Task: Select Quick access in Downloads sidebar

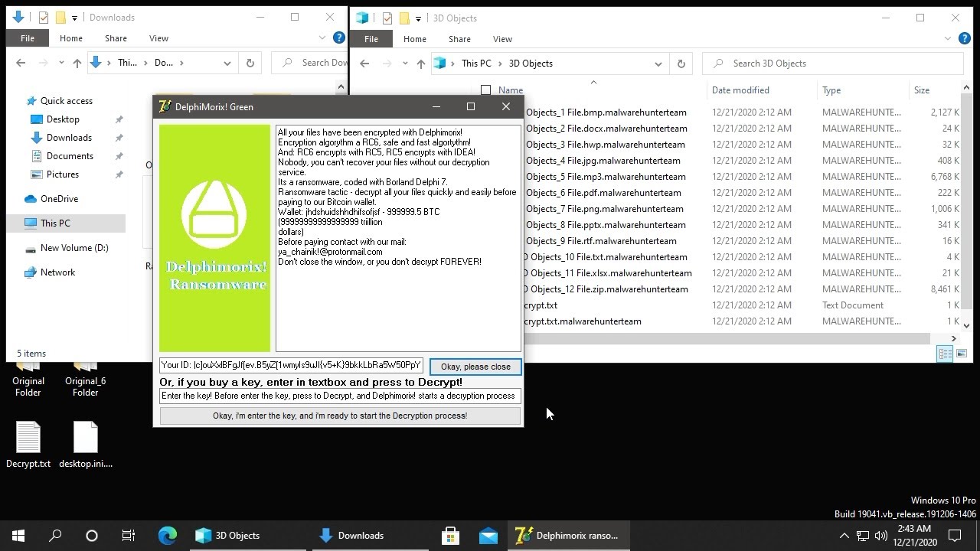Action: [67, 101]
